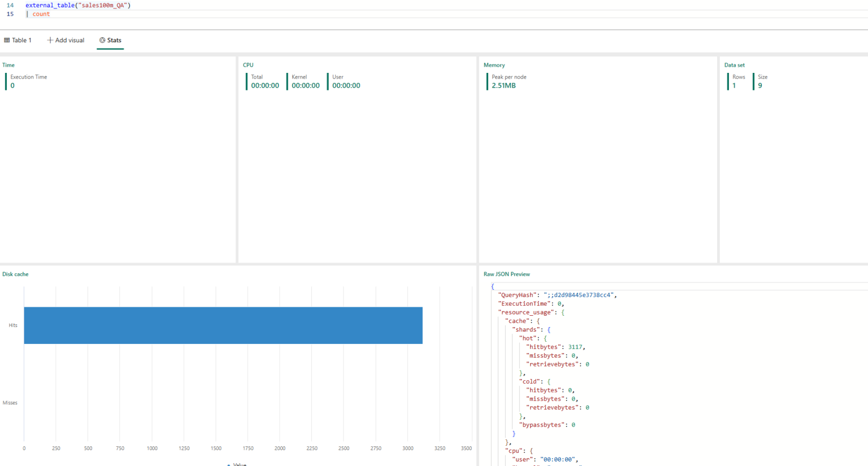Click the resource_usage key in JSON
Viewport: 868px width, 466px height.
pyautogui.click(x=526, y=312)
